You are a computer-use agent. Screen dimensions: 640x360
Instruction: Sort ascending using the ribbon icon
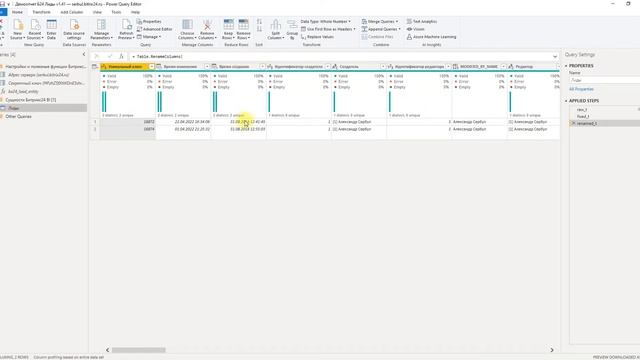(x=259, y=22)
